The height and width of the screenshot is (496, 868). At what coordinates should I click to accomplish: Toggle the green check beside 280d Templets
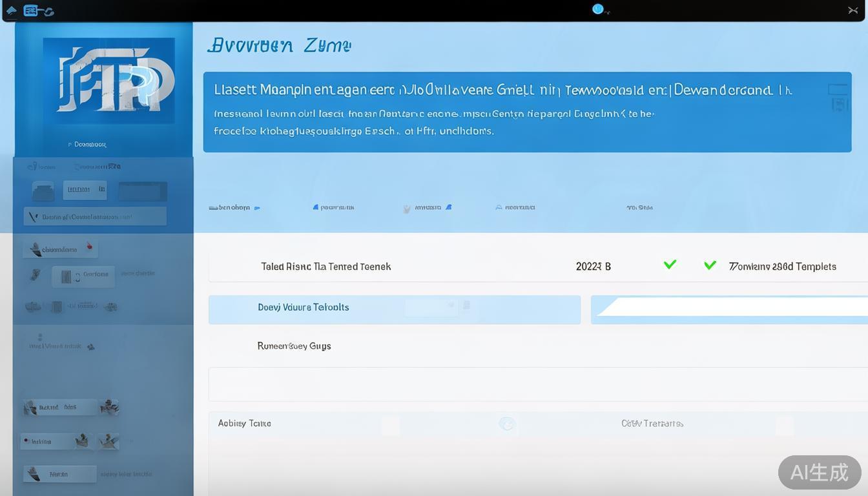pos(710,265)
